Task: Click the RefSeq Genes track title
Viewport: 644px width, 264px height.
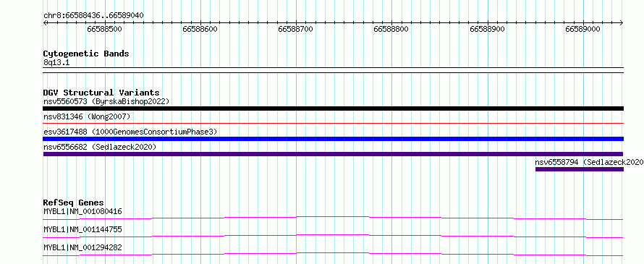Action: [x=74, y=203]
